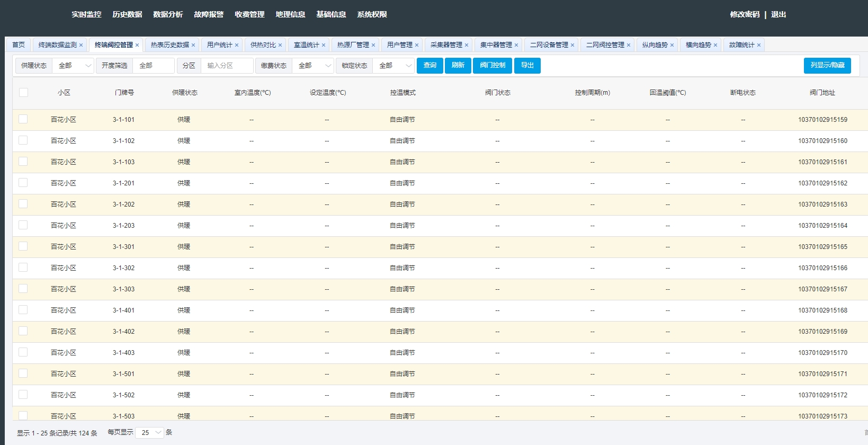Viewport: 868px width, 445px height.
Task: Click the 阀门地址 column header
Action: point(822,93)
